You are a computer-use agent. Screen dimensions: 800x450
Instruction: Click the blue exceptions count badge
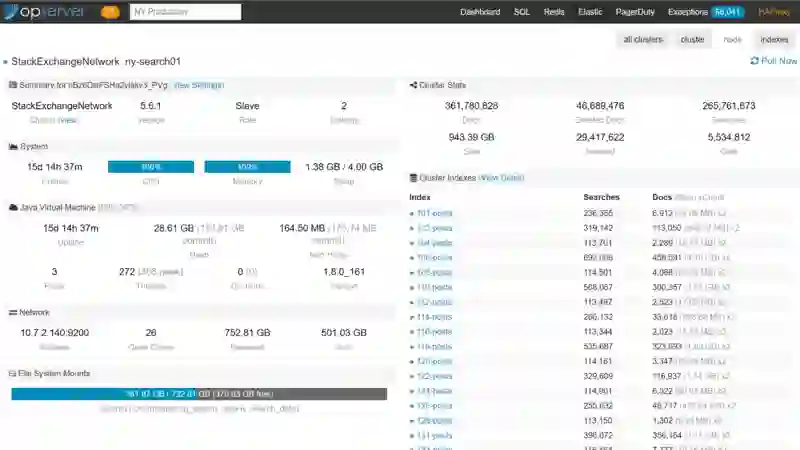(727, 12)
